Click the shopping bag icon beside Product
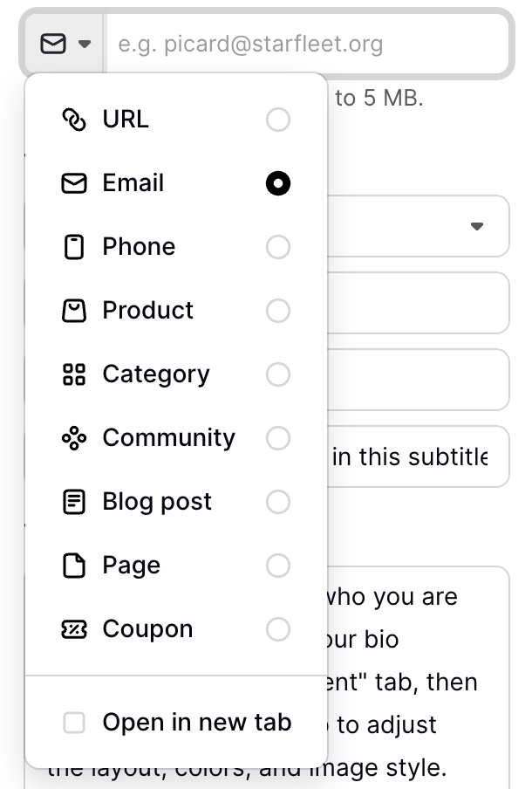Screen dimensions: 532x789 tap(74, 311)
